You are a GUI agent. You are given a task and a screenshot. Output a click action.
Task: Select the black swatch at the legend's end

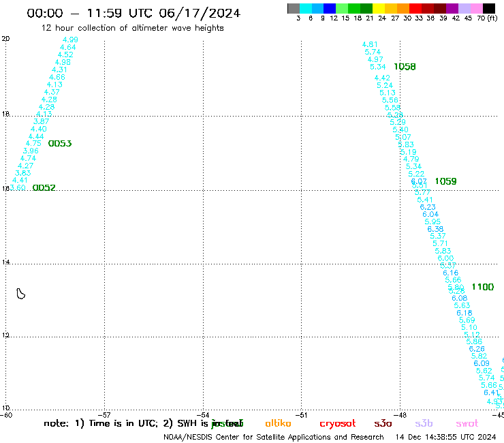489,8
